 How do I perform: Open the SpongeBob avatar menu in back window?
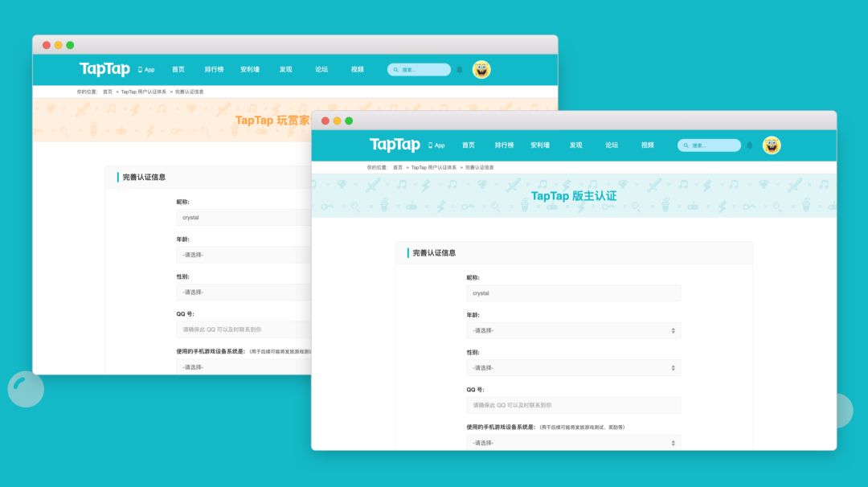pos(481,70)
